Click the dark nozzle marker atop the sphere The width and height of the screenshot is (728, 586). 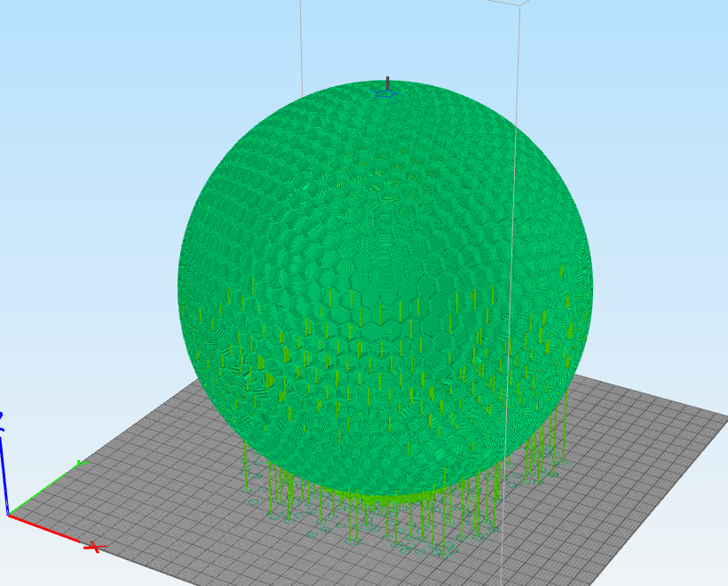pyautogui.click(x=388, y=83)
